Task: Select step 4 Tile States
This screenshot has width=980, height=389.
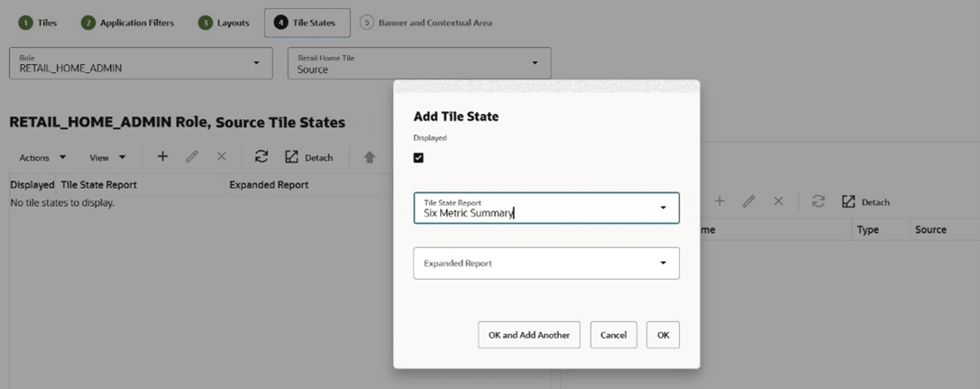Action: click(x=307, y=23)
